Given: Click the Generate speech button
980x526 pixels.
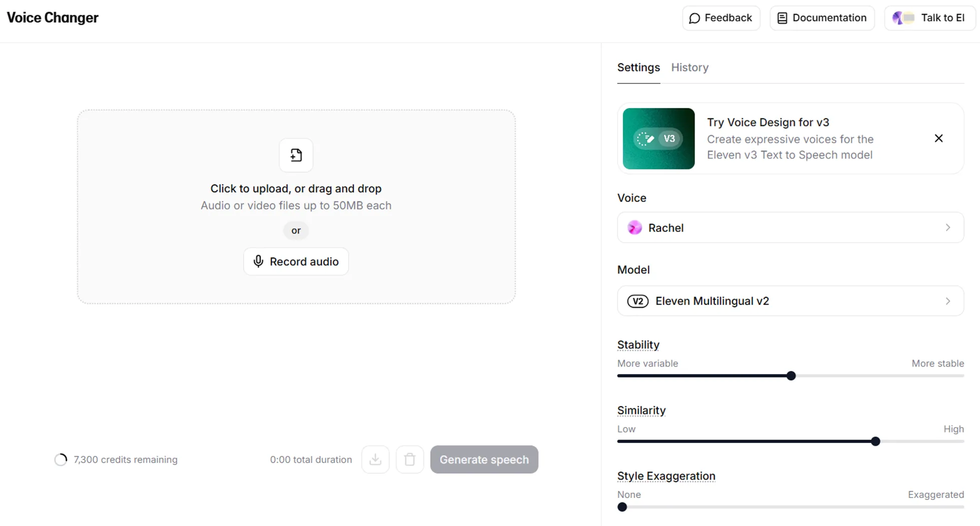Looking at the screenshot, I should pos(484,459).
